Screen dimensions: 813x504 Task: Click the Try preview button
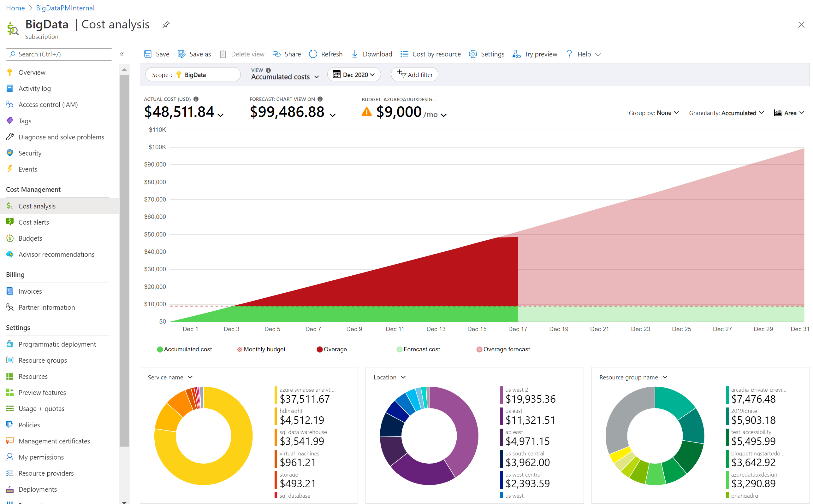coord(535,54)
